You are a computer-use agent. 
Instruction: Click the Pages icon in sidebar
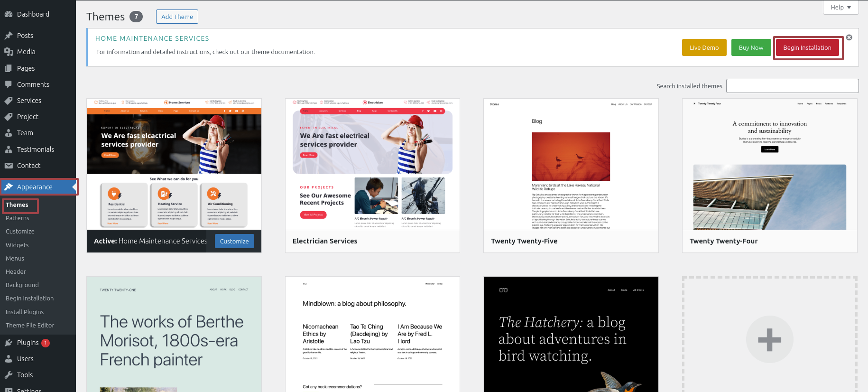tap(9, 68)
